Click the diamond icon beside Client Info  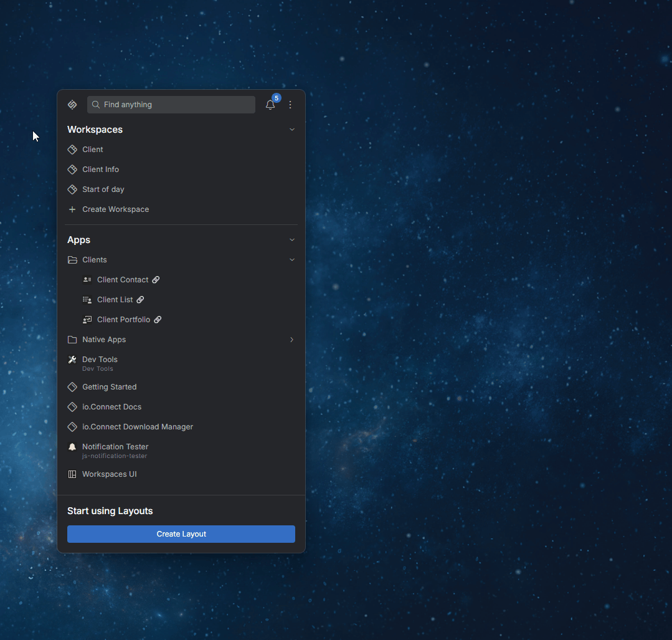[72, 170]
